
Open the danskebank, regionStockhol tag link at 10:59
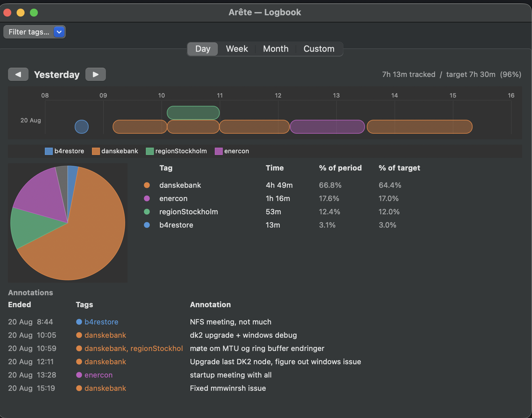coord(133,348)
